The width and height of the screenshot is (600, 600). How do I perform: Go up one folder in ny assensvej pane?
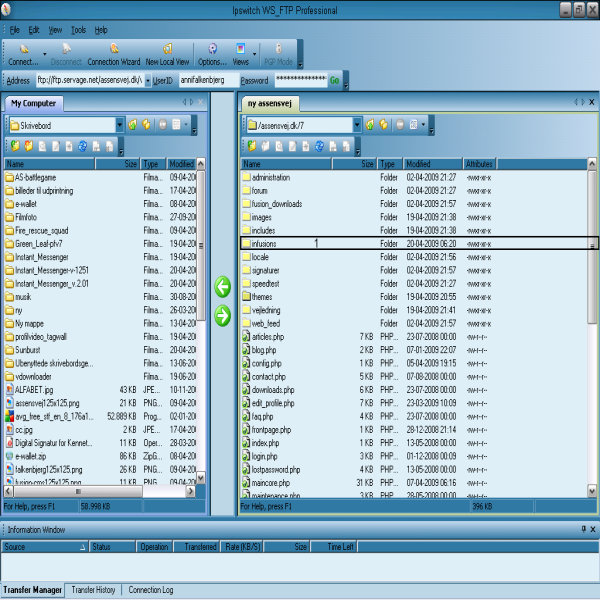[x=370, y=125]
